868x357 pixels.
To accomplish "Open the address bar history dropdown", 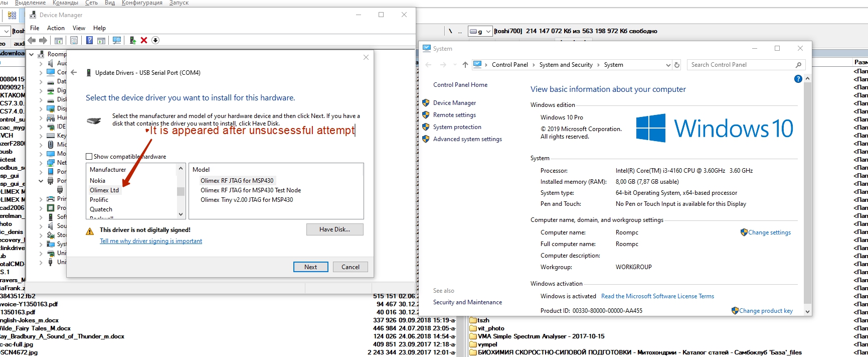I will click(x=668, y=65).
